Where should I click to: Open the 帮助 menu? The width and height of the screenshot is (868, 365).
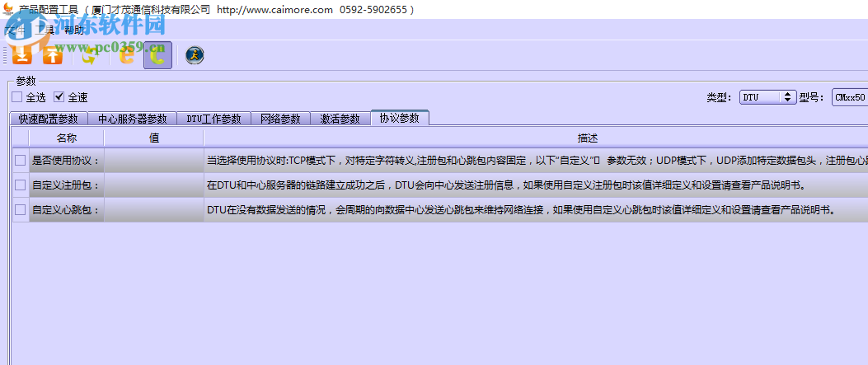(x=74, y=30)
